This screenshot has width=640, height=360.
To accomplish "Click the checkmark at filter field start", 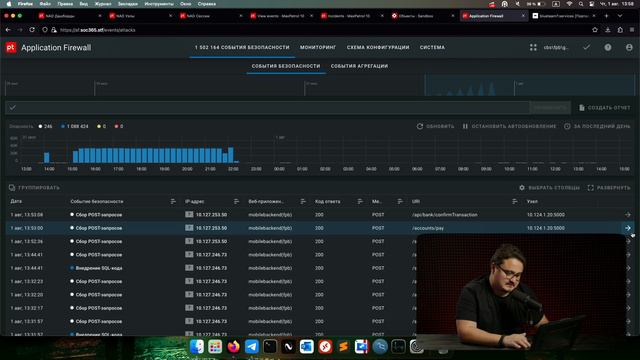I will click(x=13, y=108).
